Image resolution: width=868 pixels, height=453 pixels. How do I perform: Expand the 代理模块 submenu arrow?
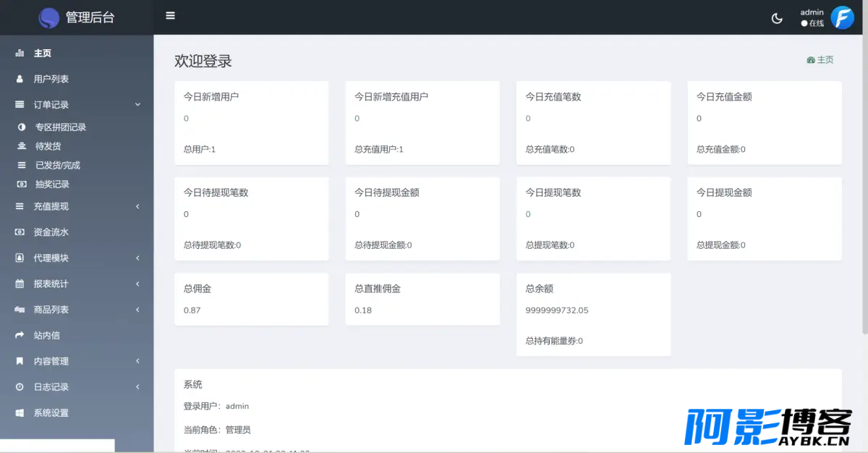137,258
